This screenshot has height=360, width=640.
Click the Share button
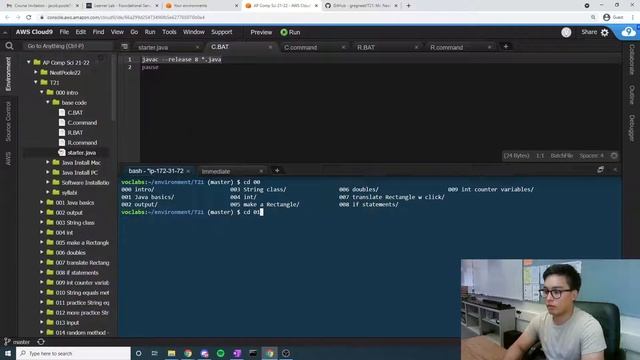tap(589, 32)
